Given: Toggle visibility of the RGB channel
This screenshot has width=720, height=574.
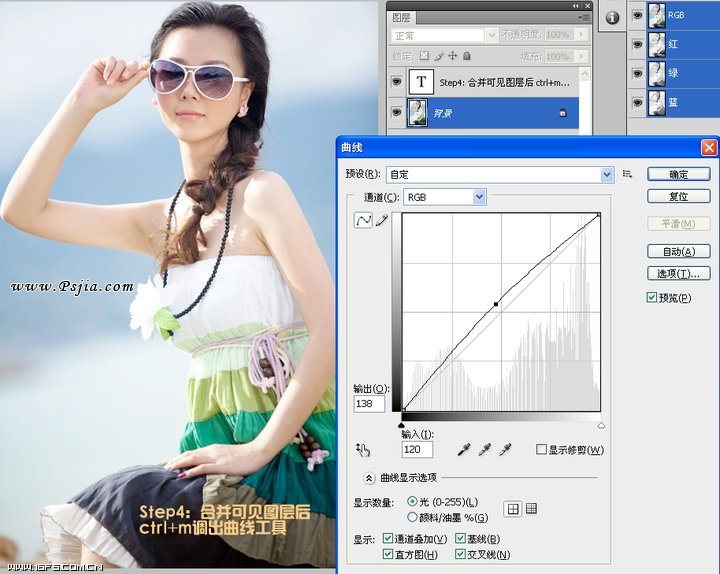Looking at the screenshot, I should pos(637,15).
